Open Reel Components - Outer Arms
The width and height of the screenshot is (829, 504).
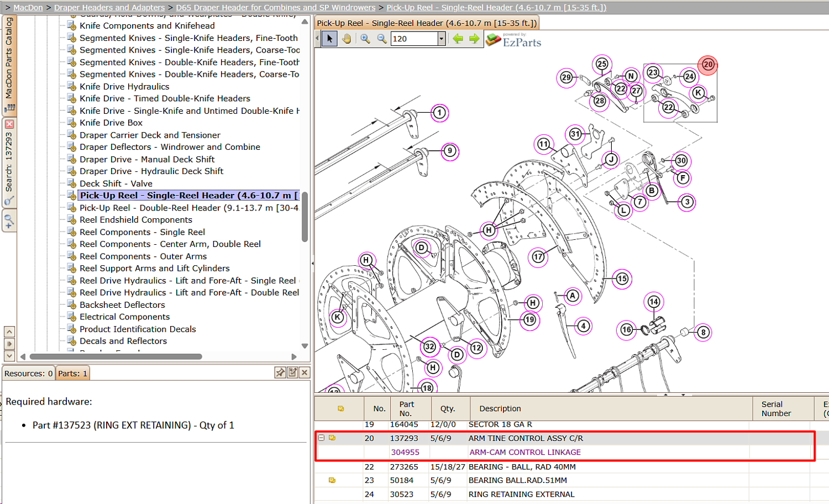143,256
